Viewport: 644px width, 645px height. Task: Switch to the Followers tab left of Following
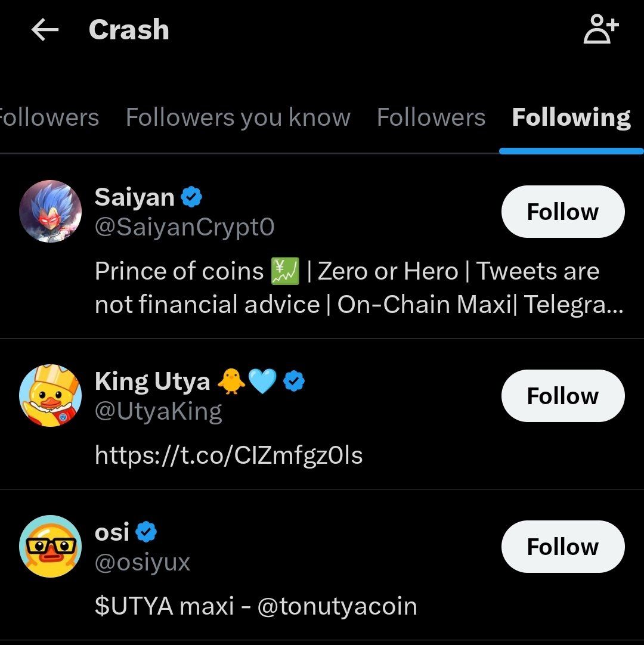431,117
